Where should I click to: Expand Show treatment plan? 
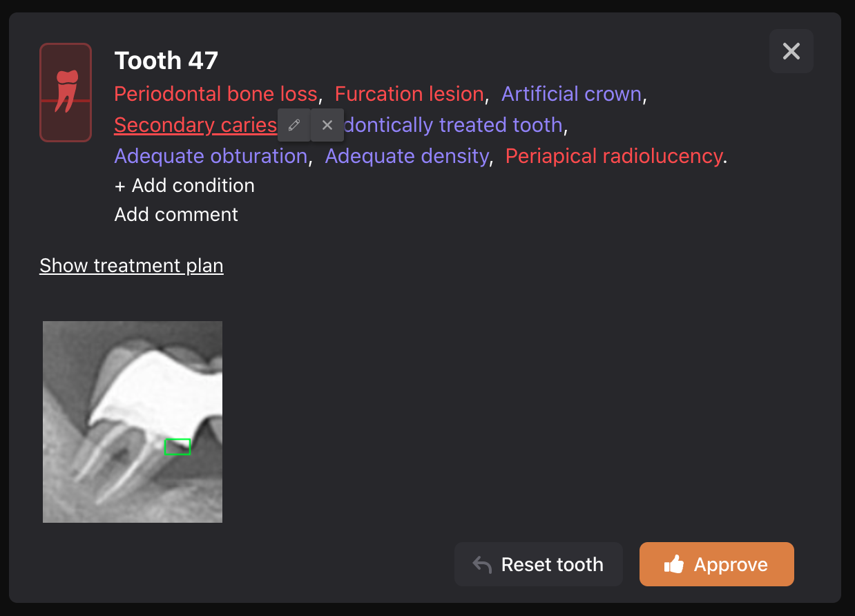(x=131, y=266)
